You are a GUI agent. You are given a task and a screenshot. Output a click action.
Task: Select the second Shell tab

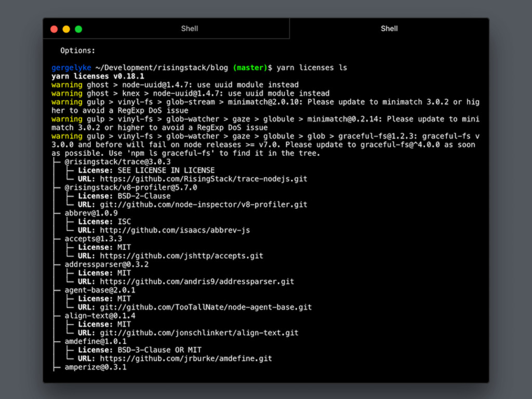click(x=389, y=29)
